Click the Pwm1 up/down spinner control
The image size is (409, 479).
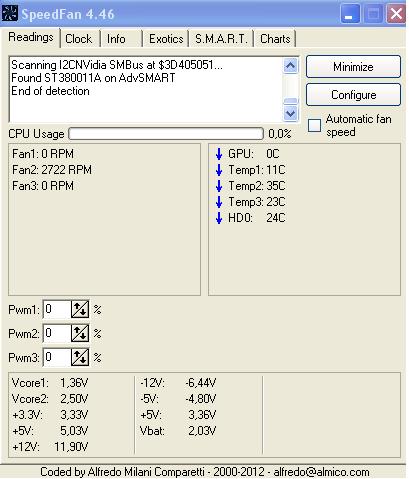coord(80,309)
